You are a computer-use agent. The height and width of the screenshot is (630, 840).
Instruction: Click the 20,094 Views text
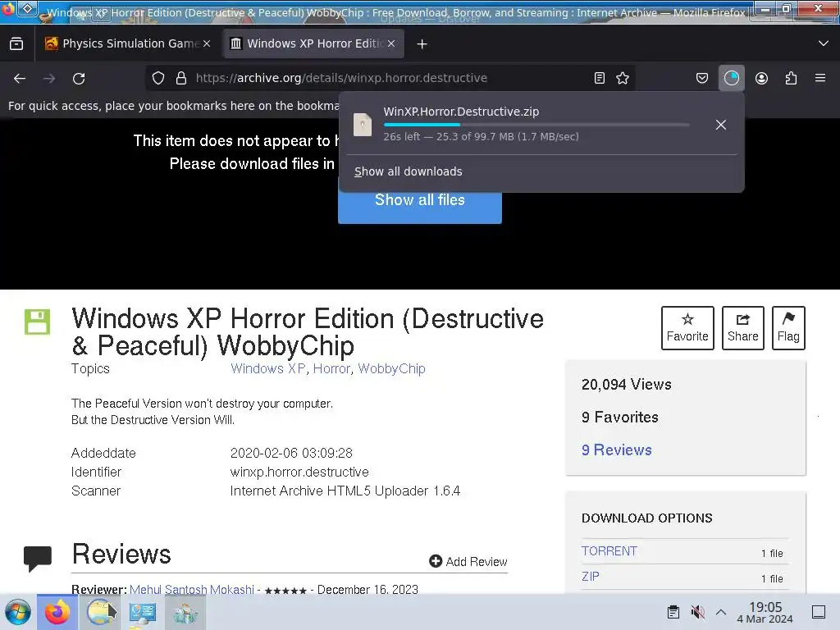pyautogui.click(x=627, y=385)
